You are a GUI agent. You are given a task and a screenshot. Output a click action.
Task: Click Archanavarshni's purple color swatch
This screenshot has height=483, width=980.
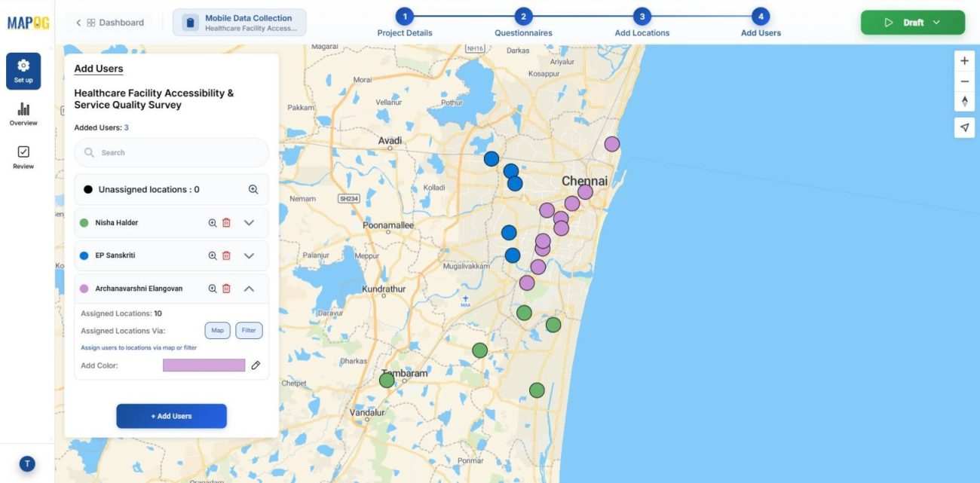coord(202,365)
